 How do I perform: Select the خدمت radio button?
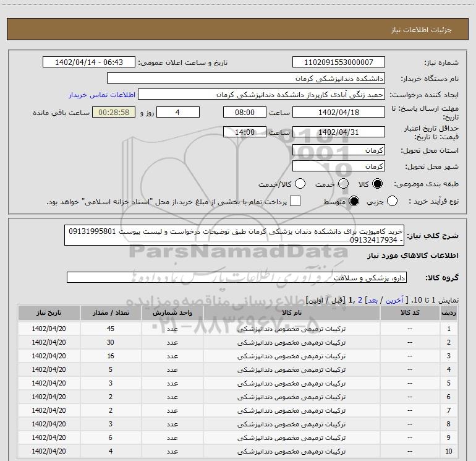click(343, 184)
